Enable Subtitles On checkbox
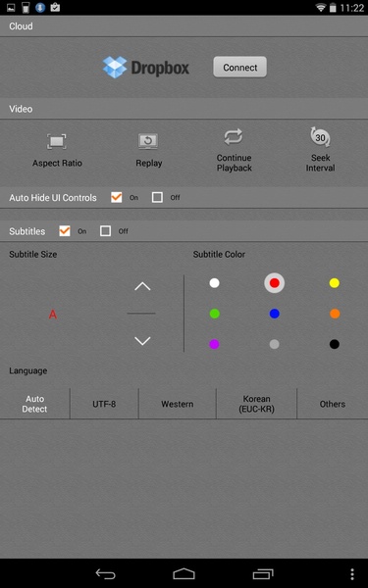368x588 pixels. [65, 230]
